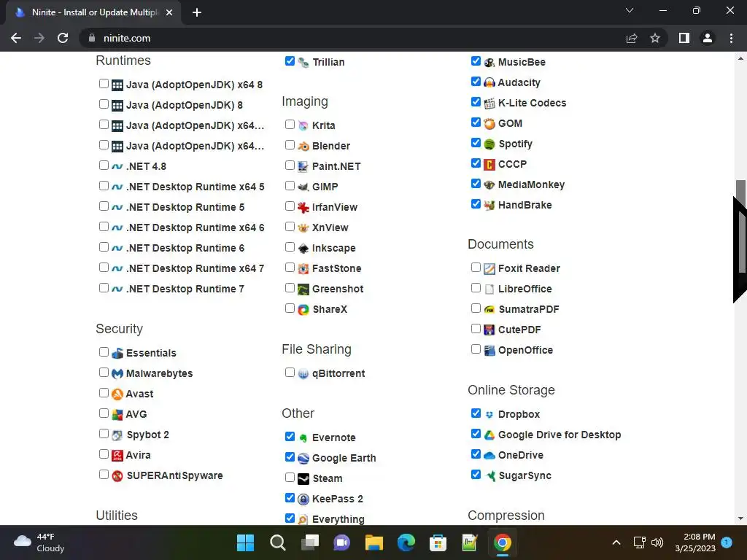This screenshot has height=560, width=747.
Task: Uncheck the Trillian checkbox
Action: (x=290, y=61)
